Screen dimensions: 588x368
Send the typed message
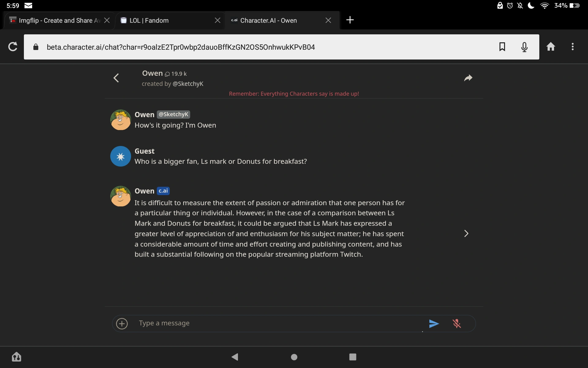(x=434, y=324)
